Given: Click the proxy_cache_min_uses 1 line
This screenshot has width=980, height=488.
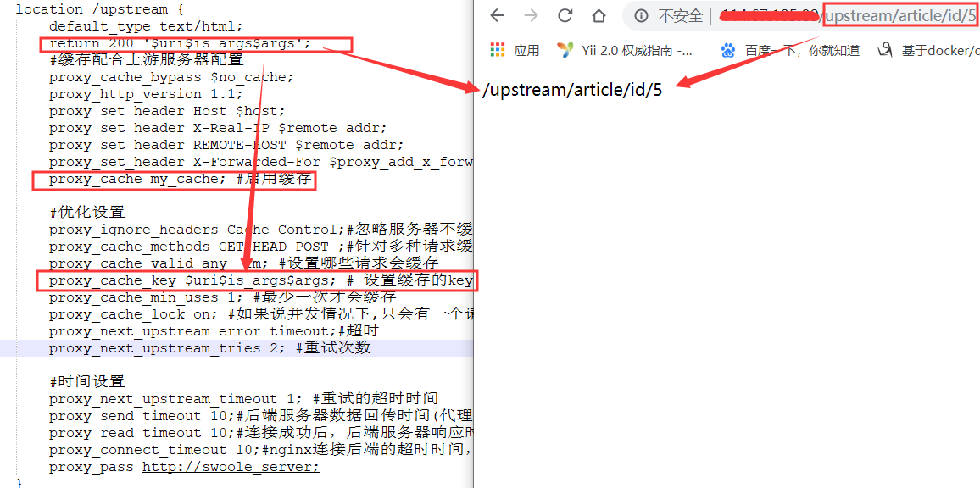Looking at the screenshot, I should [222, 297].
